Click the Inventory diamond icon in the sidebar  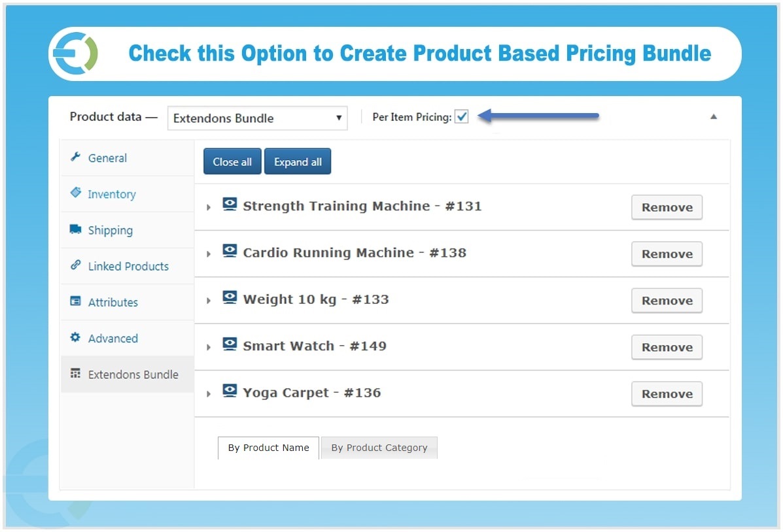pos(75,193)
